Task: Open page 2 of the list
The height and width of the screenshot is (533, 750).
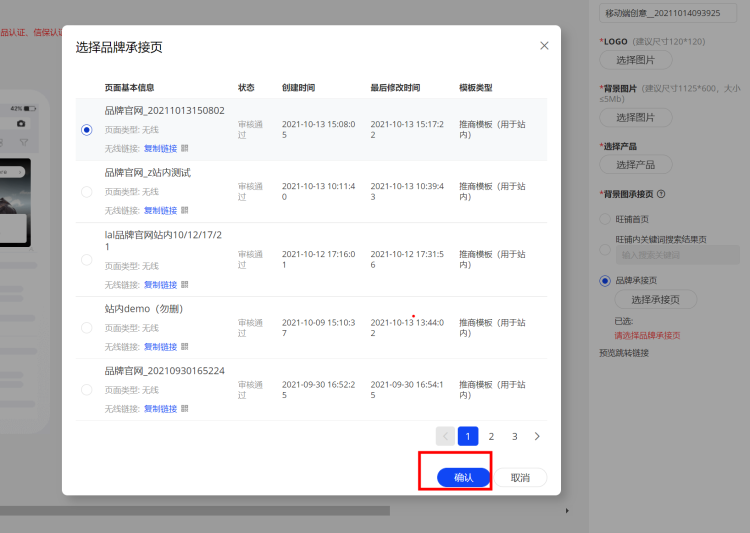Action: click(x=491, y=436)
